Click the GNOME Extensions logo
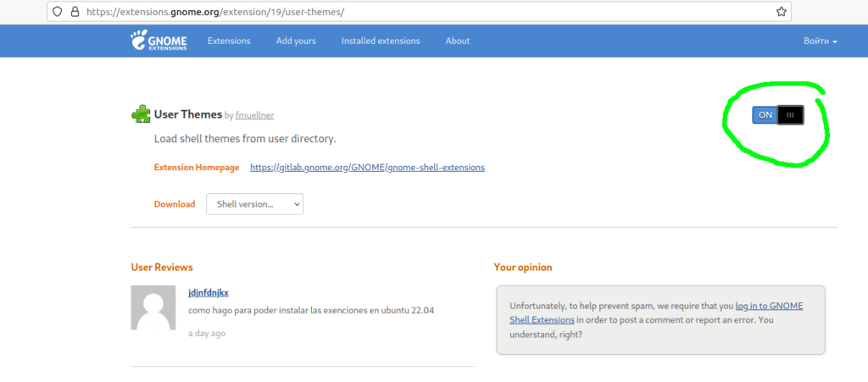The height and width of the screenshot is (382, 868). [159, 41]
